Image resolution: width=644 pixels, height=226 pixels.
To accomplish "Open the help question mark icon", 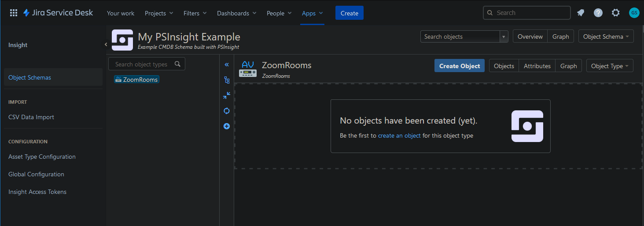I will 598,13.
